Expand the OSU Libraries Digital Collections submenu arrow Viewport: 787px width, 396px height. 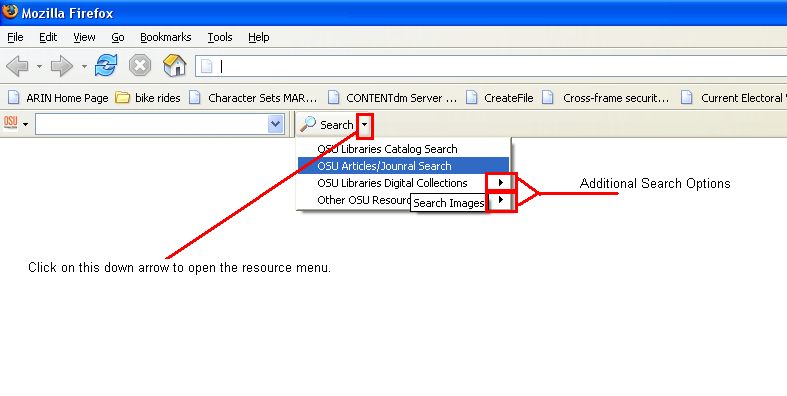(x=501, y=183)
